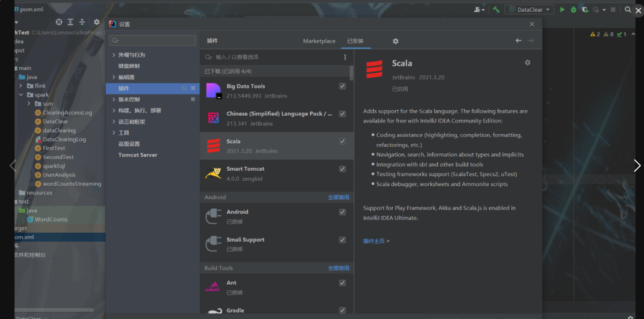Toggle Smart Tomcat plugin checkbox

point(342,169)
